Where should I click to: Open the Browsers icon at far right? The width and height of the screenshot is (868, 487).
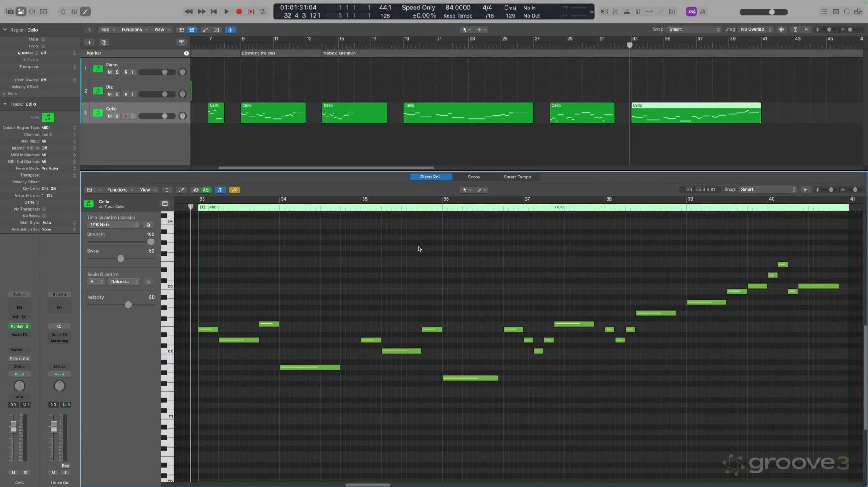[x=858, y=12]
